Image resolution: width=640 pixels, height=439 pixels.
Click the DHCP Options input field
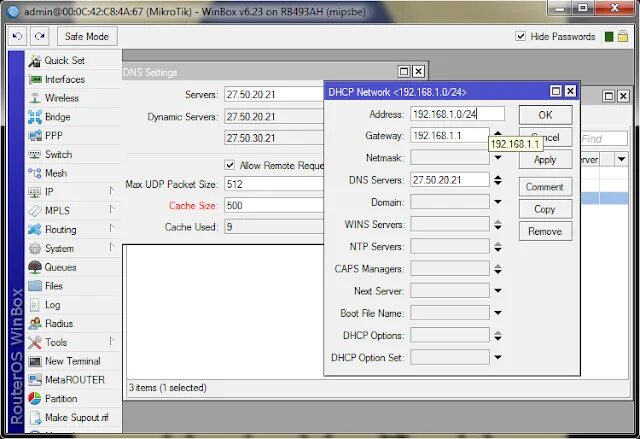(x=449, y=335)
